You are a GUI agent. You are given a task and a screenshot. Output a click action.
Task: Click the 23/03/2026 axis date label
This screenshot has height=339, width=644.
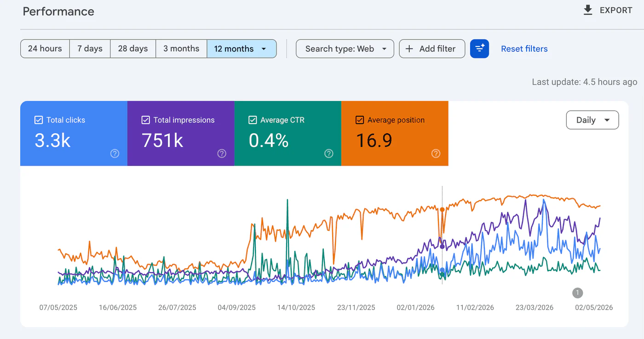(x=535, y=307)
